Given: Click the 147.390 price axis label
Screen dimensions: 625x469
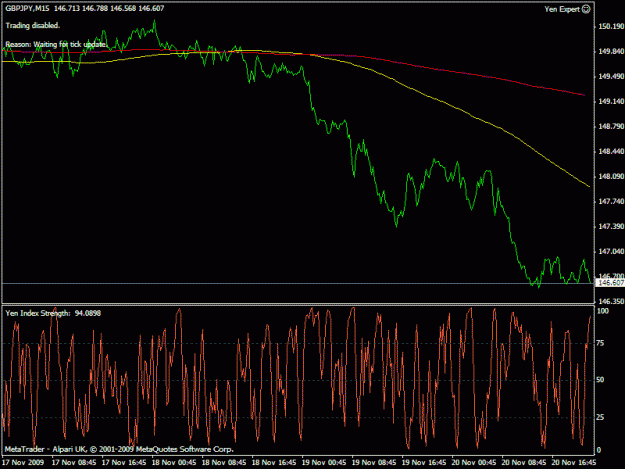Looking at the screenshot, I should click(x=611, y=226).
